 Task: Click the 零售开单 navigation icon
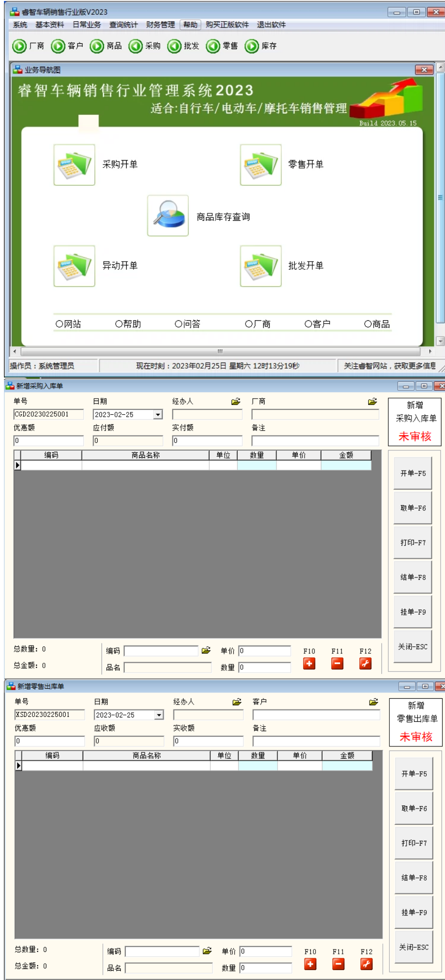pyautogui.click(x=261, y=165)
